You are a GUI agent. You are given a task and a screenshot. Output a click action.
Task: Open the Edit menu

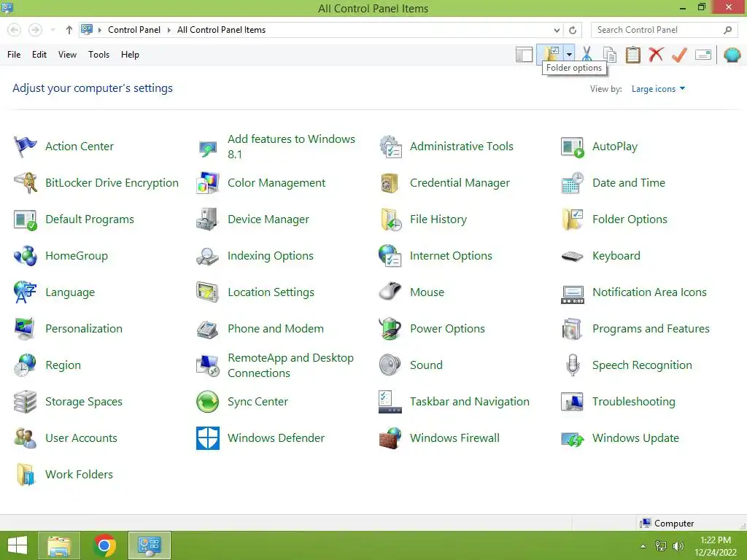(39, 54)
